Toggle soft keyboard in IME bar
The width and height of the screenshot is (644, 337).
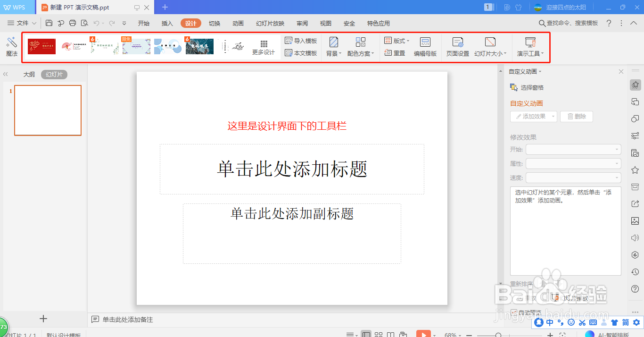pyautogui.click(x=593, y=322)
